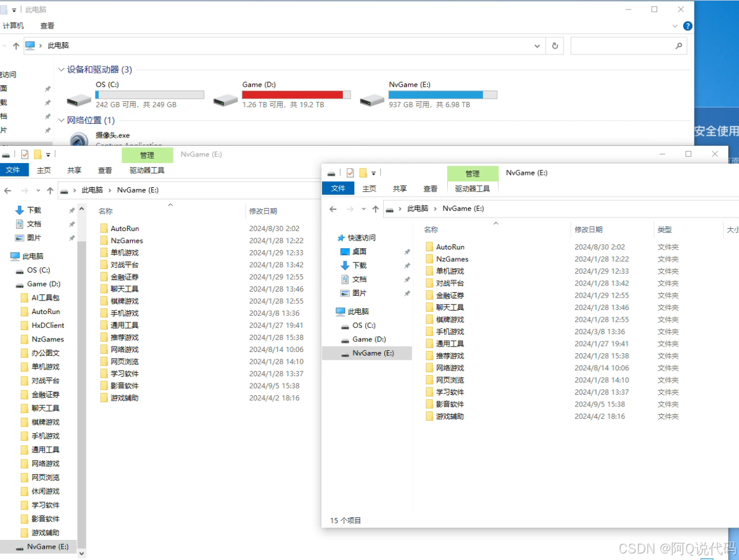Open the help question mark in This PC window
This screenshot has height=560, width=739.
[687, 26]
